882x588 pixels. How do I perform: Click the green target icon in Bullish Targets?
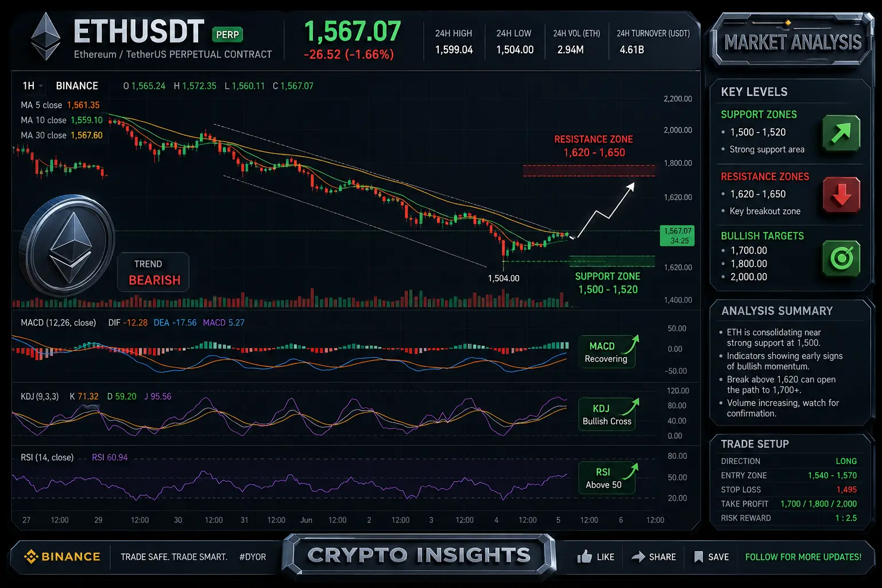pyautogui.click(x=841, y=258)
